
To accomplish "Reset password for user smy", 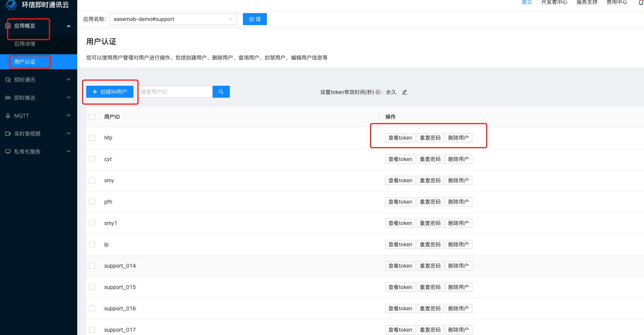I will click(430, 180).
